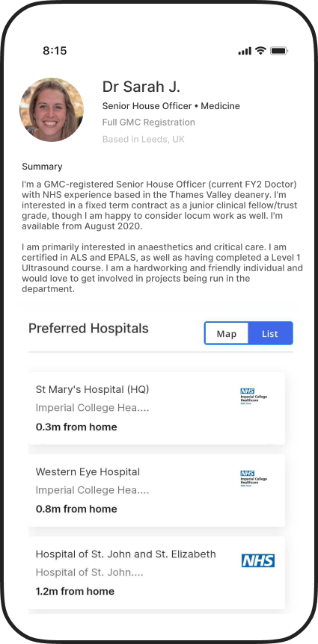Switch Preferred Hospitals to List view
This screenshot has width=318, height=644.
(270, 333)
